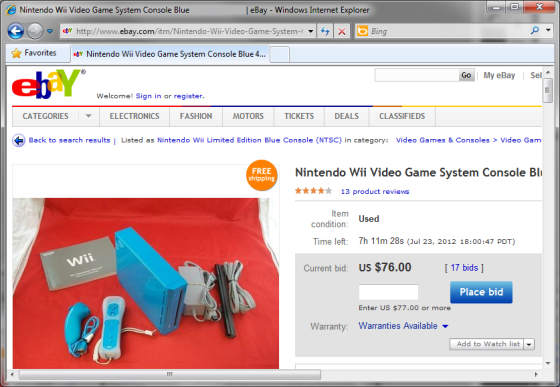
Task: Click the red Stop loading icon
Action: click(342, 31)
